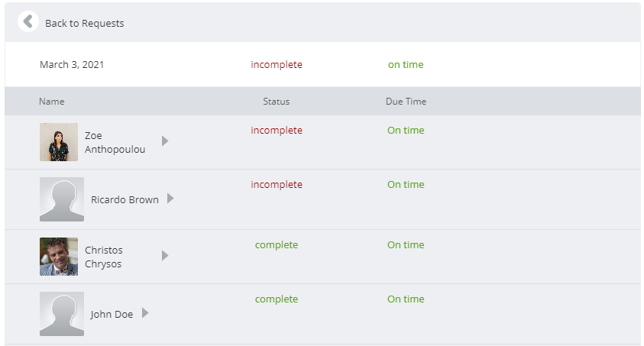
Task: Select the name Christos Chrysos
Action: tap(103, 257)
